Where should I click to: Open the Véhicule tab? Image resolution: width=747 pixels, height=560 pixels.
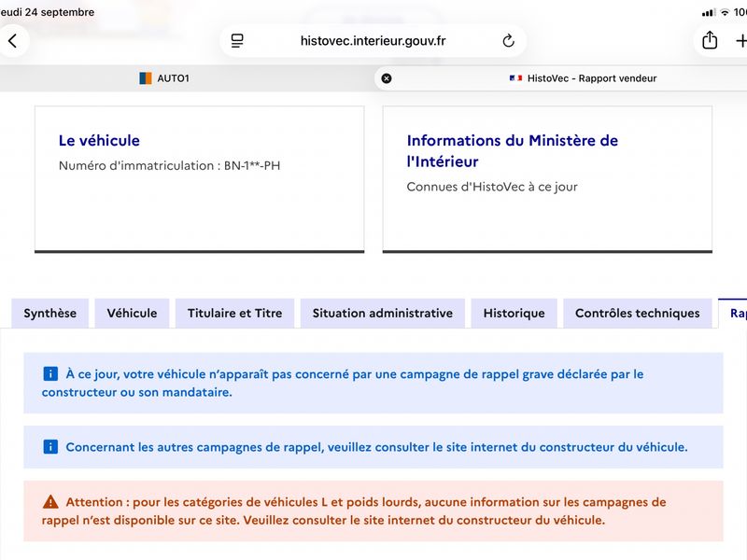click(x=132, y=314)
